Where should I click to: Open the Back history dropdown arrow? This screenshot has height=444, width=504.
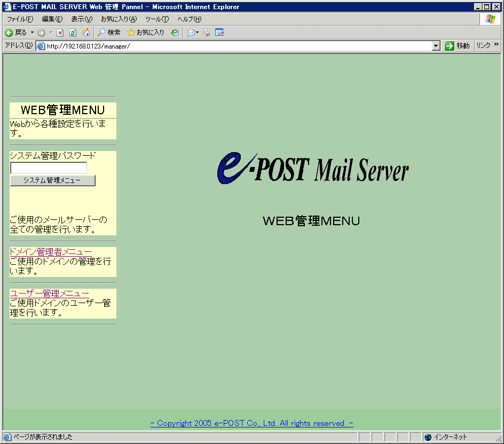tap(32, 33)
